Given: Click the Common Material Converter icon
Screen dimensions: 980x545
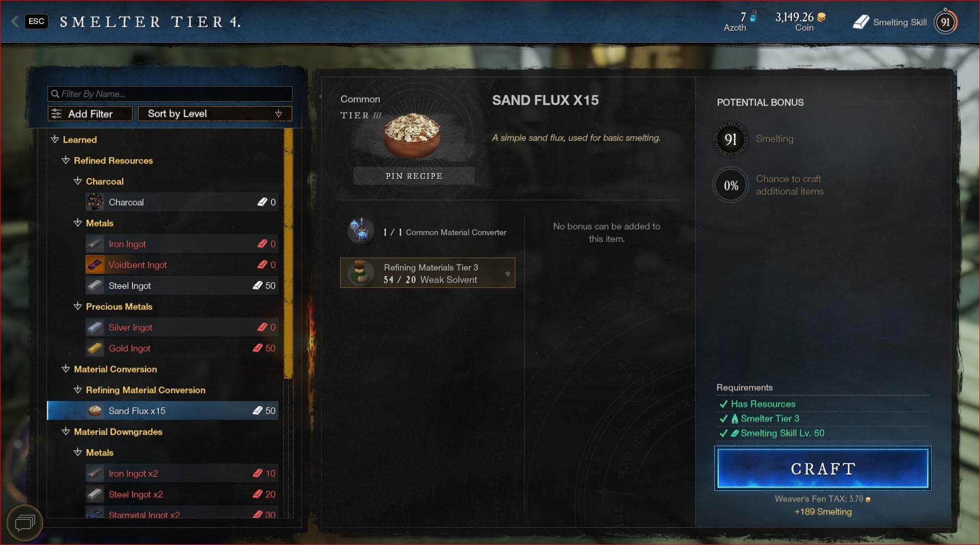Looking at the screenshot, I should pos(360,231).
